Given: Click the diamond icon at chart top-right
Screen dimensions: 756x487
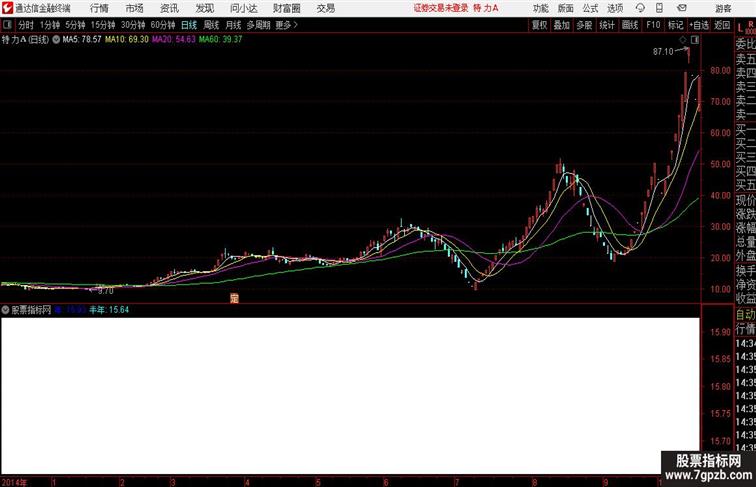Looking at the screenshot, I should [683, 40].
